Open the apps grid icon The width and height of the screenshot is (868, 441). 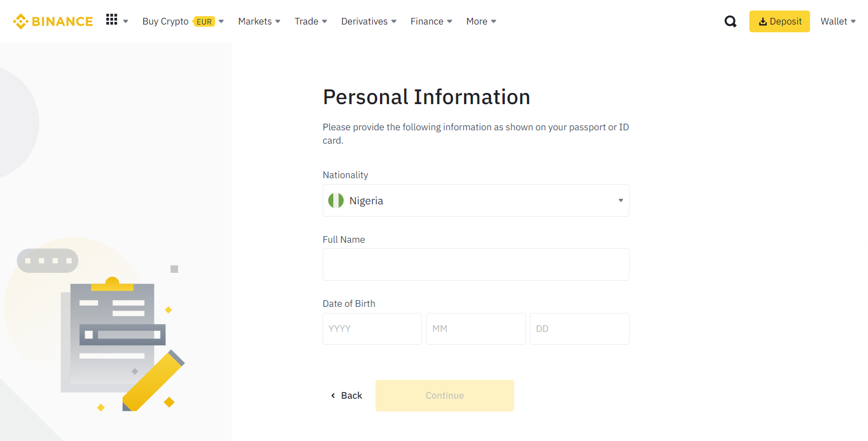pos(112,20)
